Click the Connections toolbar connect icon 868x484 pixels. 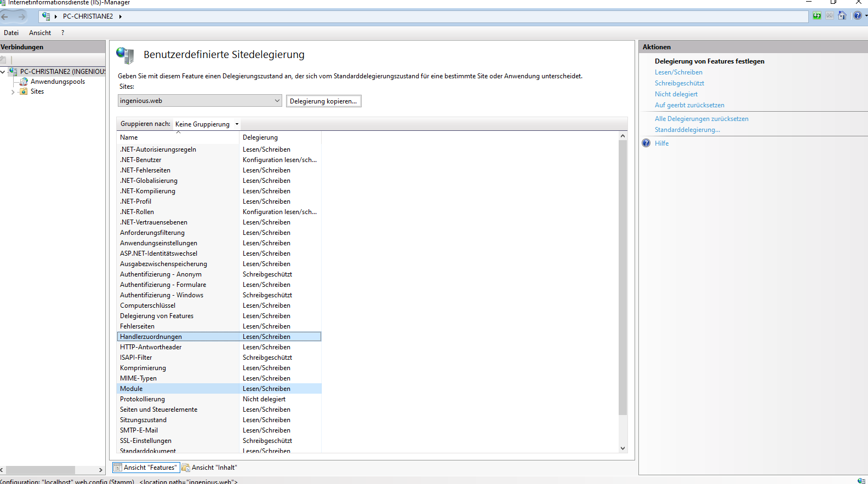[x=3, y=60]
